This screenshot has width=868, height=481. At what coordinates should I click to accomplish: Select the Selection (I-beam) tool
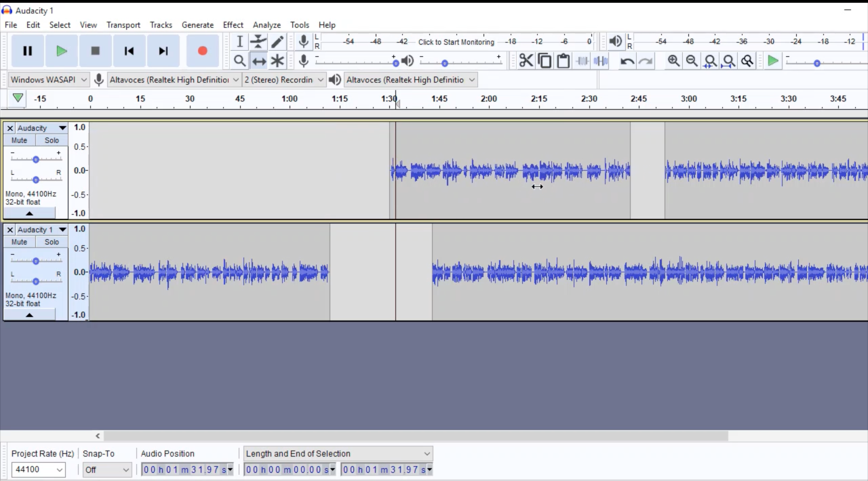239,42
